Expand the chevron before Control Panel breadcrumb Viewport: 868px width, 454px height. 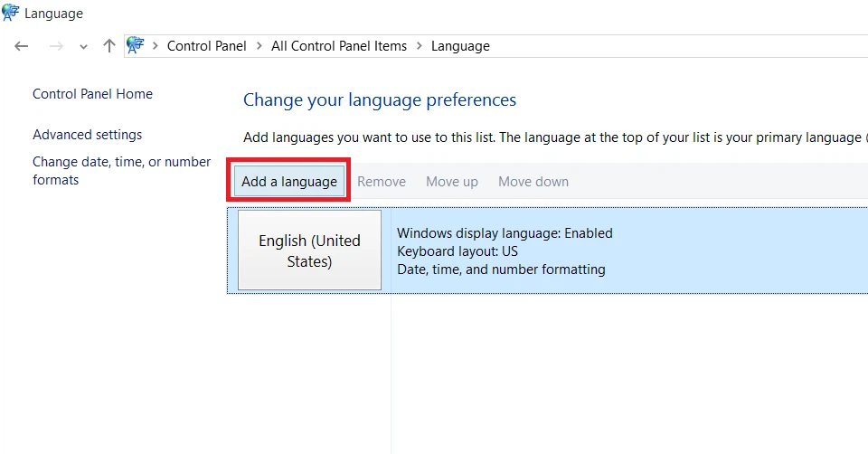(156, 46)
